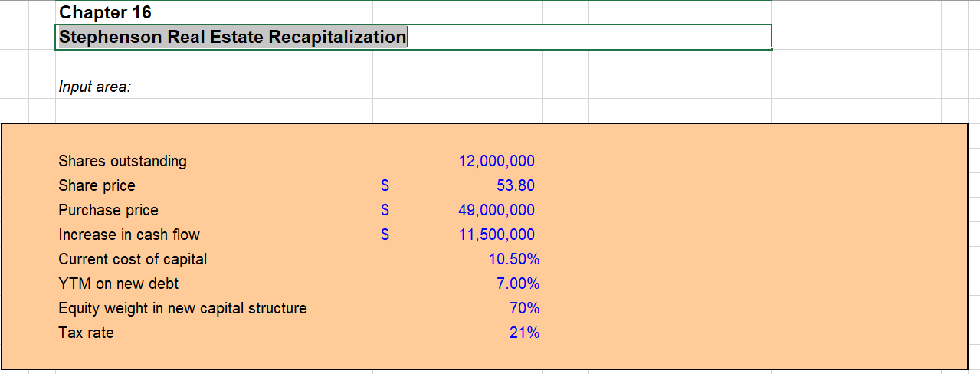Click the dollar sign beside Share price
The width and height of the screenshot is (980, 374).
pos(386,185)
